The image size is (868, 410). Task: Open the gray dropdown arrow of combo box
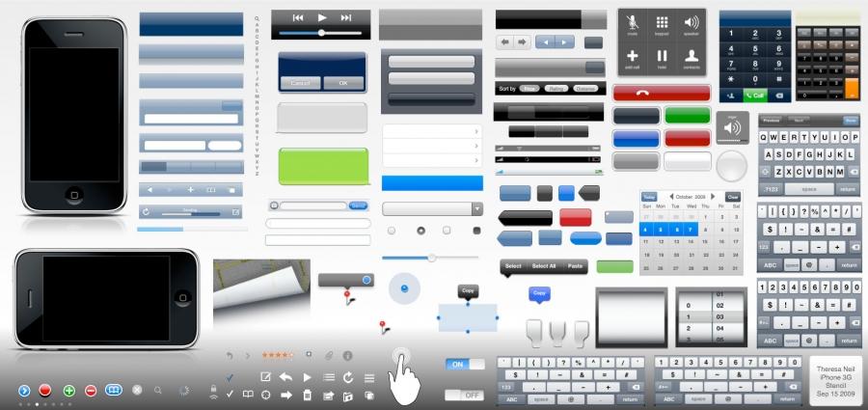[x=476, y=209]
